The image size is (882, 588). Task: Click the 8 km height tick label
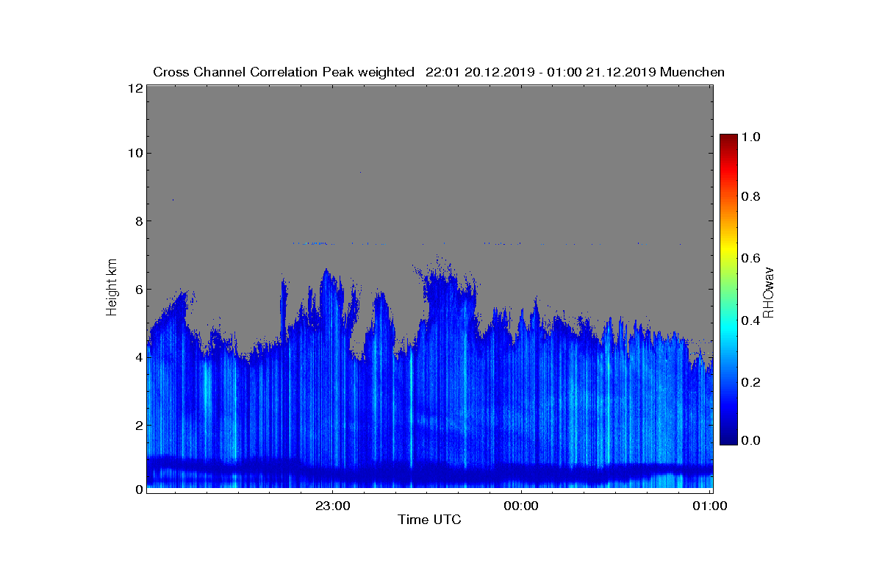coord(138,220)
